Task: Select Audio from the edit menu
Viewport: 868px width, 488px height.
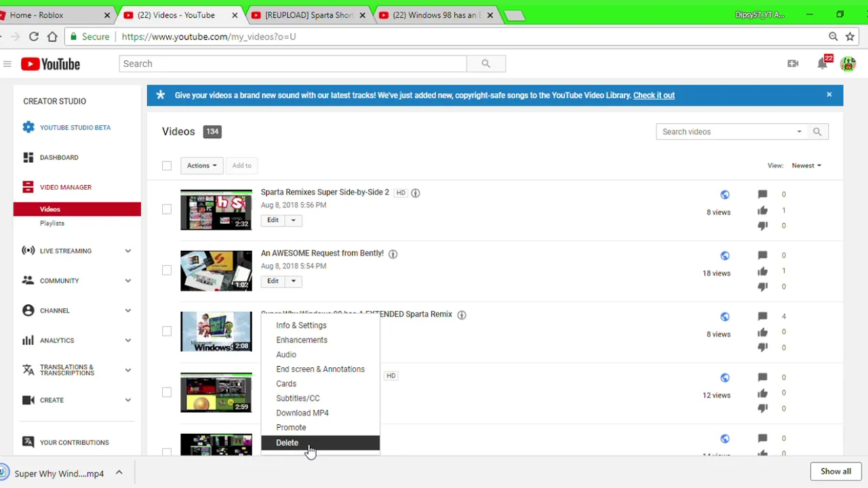Action: (320, 354)
